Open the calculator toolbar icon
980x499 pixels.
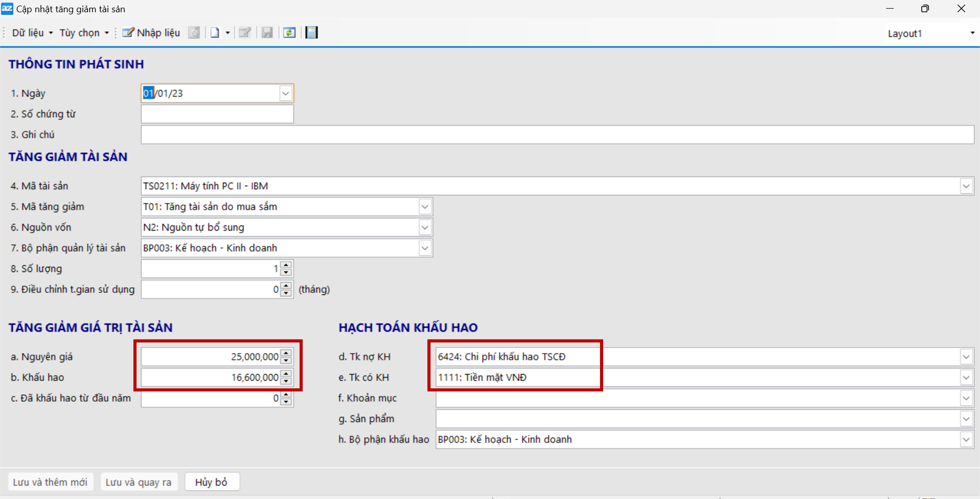point(312,33)
